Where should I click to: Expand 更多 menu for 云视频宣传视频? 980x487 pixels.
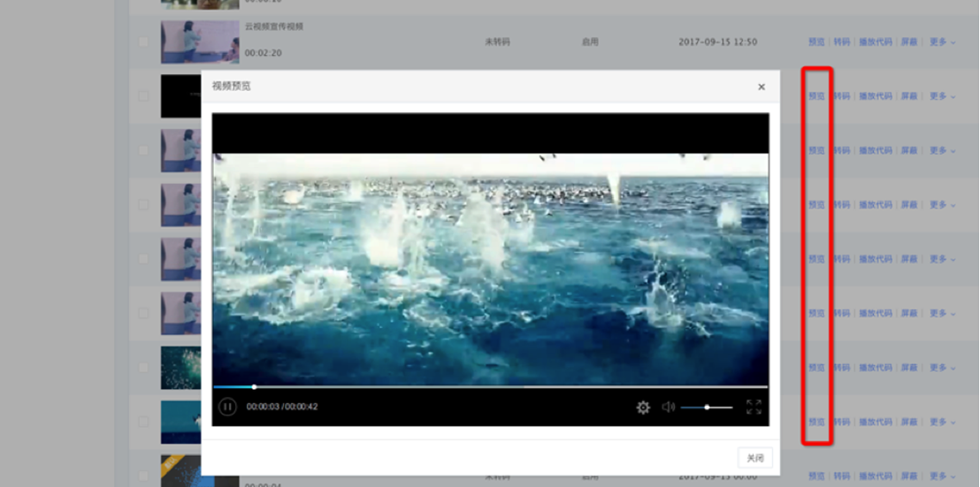tap(942, 42)
